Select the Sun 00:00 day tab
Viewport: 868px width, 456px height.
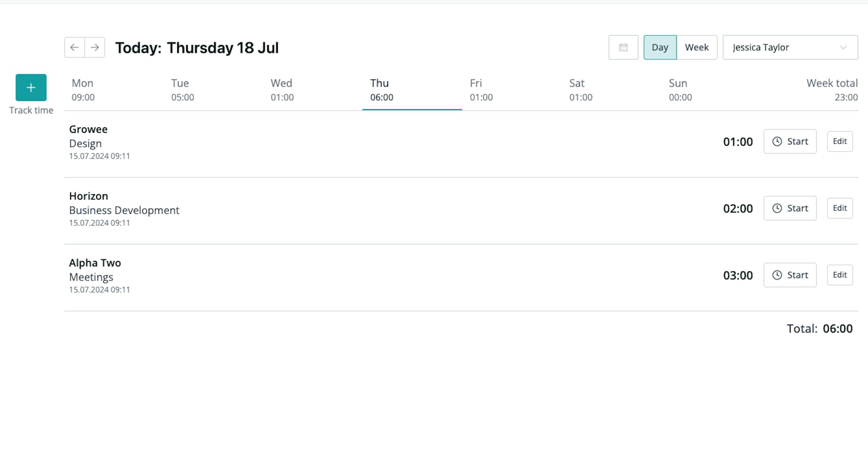(x=711, y=90)
